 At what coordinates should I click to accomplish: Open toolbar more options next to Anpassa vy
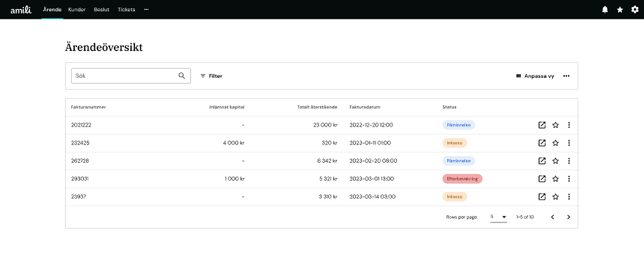567,76
